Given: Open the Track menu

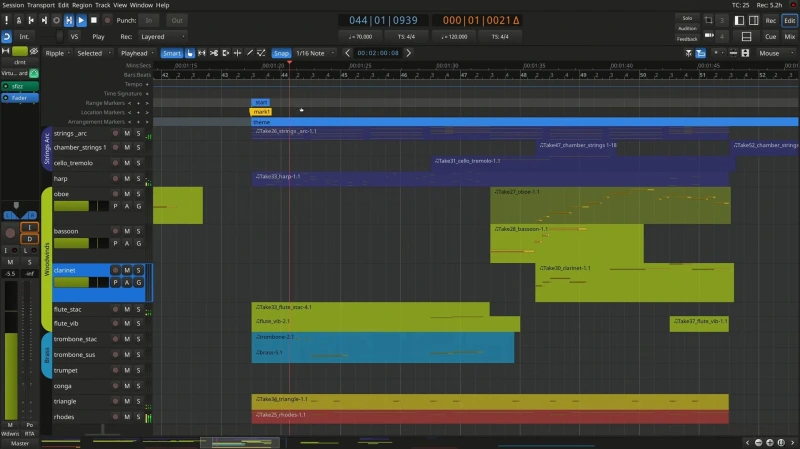Looking at the screenshot, I should (x=103, y=5).
